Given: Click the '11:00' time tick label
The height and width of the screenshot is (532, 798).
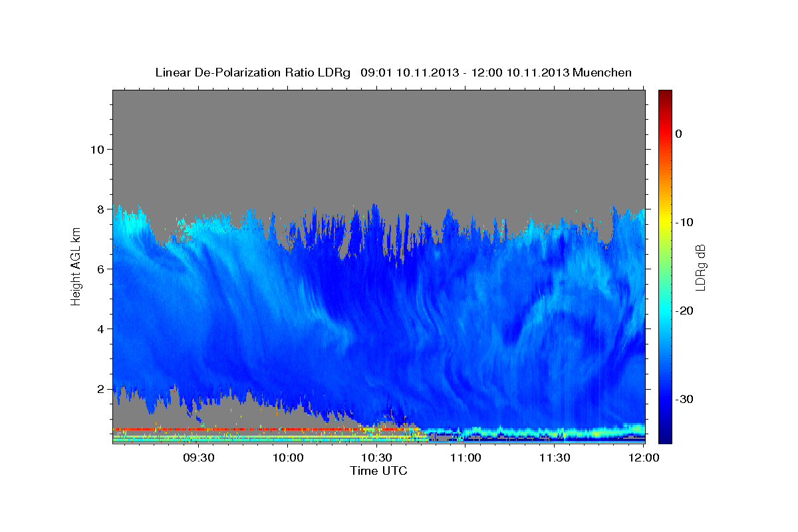Looking at the screenshot, I should [465, 458].
